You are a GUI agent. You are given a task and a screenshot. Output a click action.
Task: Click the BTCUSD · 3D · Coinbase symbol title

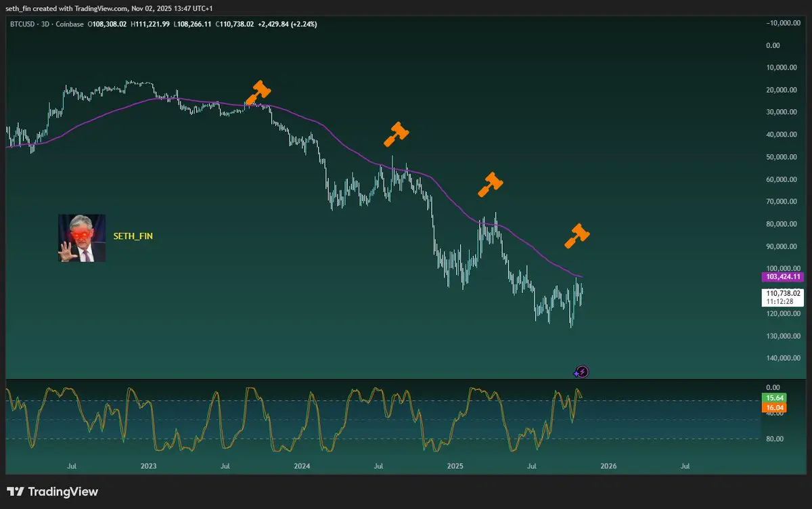tap(47, 24)
